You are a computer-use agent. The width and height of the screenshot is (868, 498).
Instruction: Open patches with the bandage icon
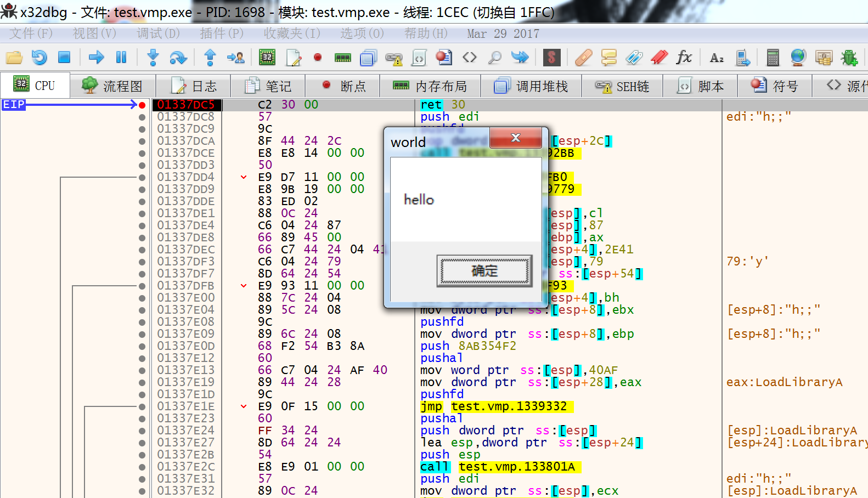tap(584, 57)
